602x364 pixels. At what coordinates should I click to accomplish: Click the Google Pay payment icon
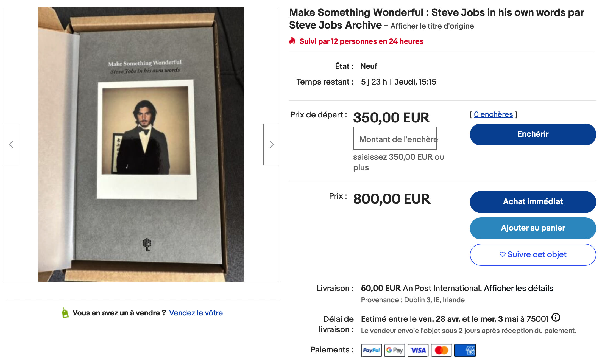pyautogui.click(x=394, y=350)
